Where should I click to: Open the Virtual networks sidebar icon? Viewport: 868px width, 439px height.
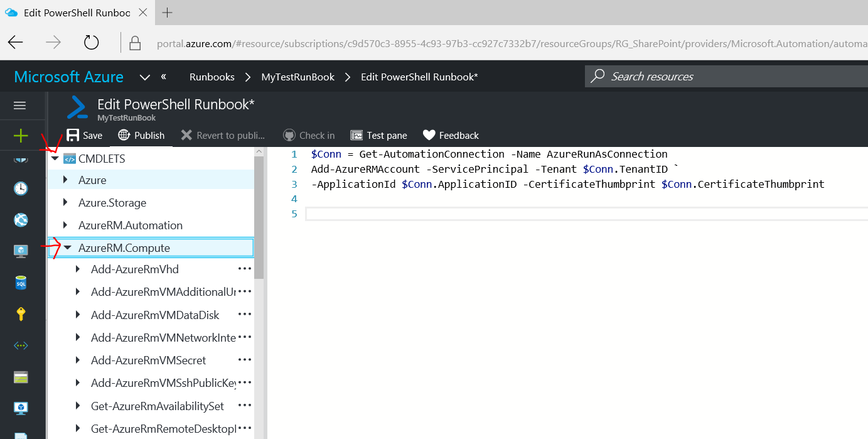click(x=21, y=345)
